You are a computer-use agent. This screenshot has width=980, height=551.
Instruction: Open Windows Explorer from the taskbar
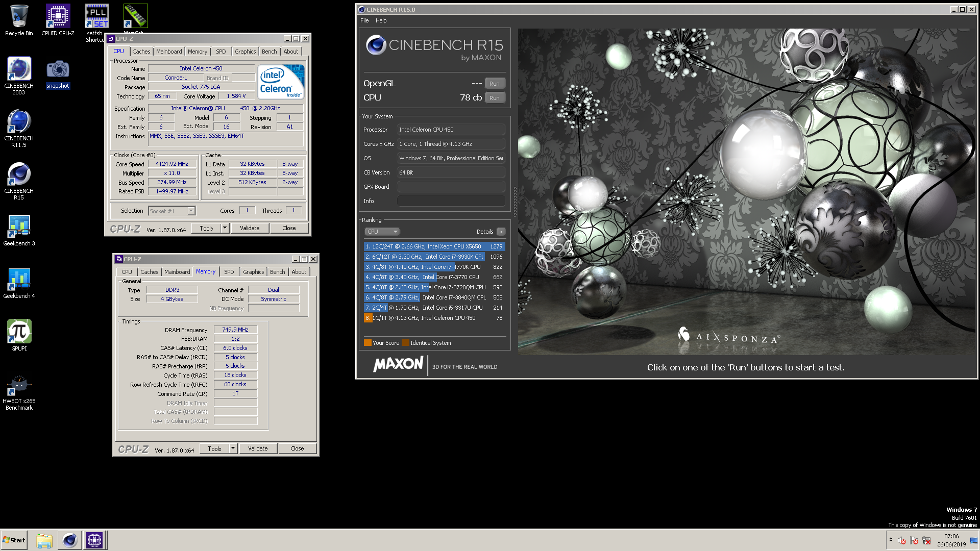point(44,540)
